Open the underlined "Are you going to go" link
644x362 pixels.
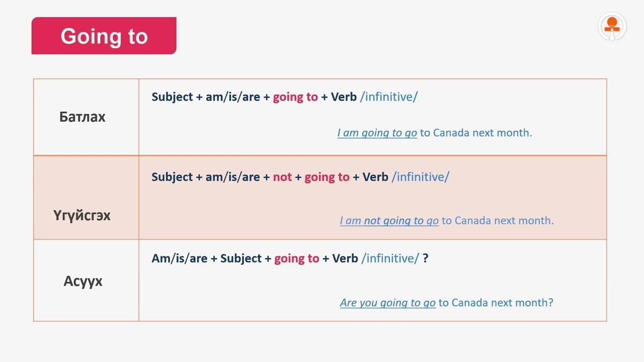click(387, 303)
